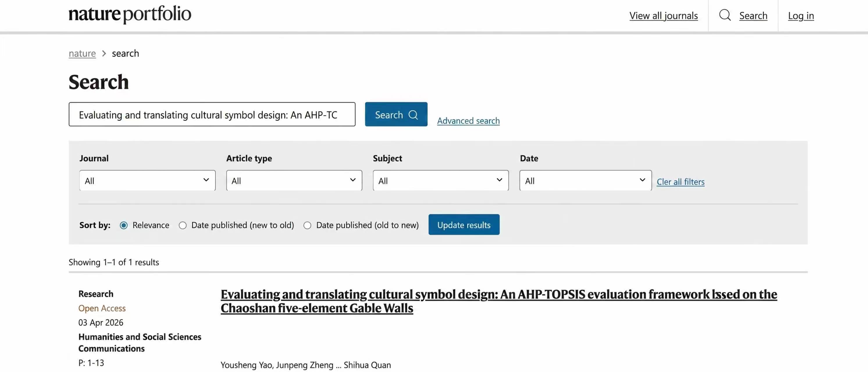Open the Subject filter dropdown
Image resolution: width=868 pixels, height=372 pixels.
(441, 181)
